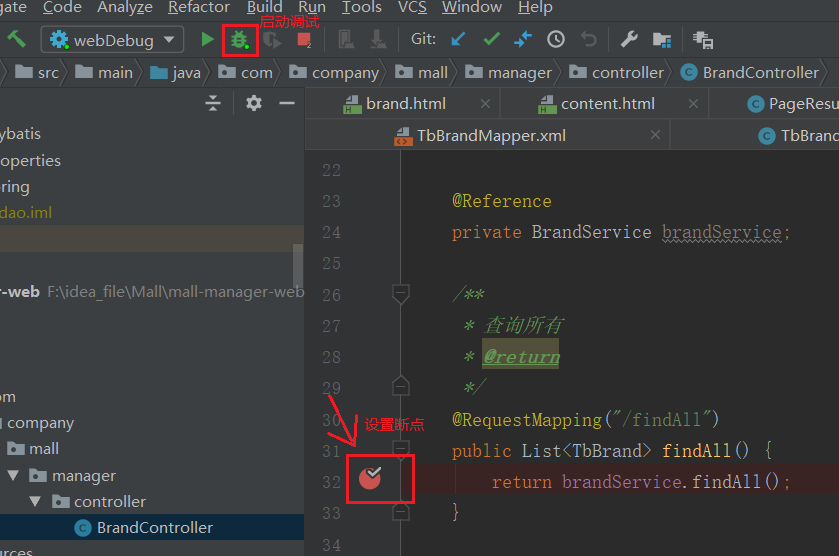
Task: Open the webDebug run configuration dropdown
Action: coord(112,40)
